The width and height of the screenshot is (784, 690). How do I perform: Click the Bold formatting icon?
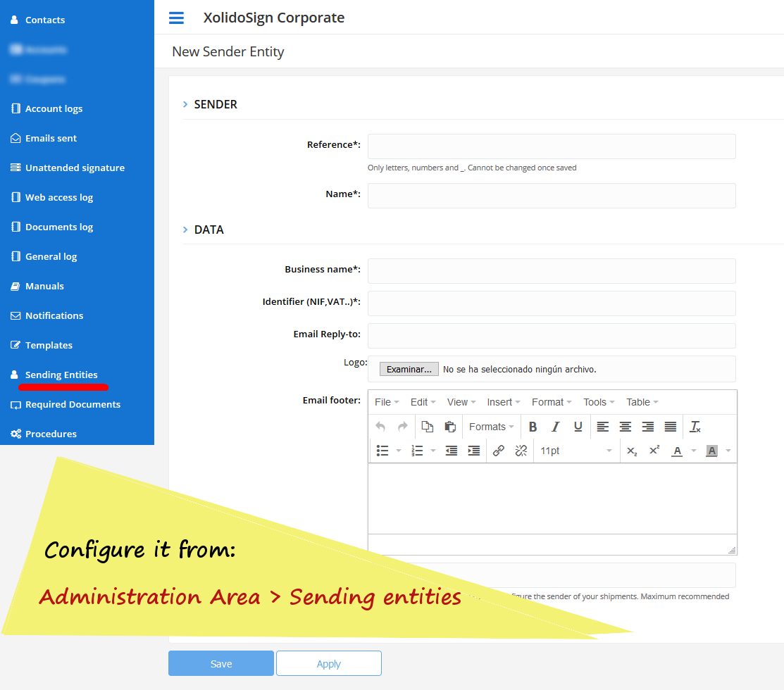pos(533,427)
